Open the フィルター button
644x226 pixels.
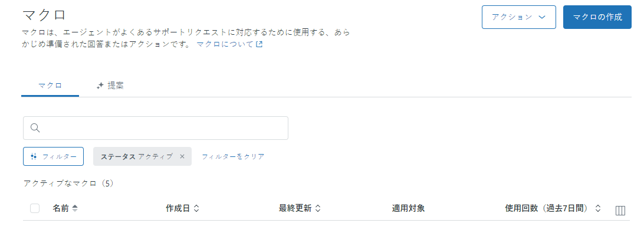click(54, 156)
